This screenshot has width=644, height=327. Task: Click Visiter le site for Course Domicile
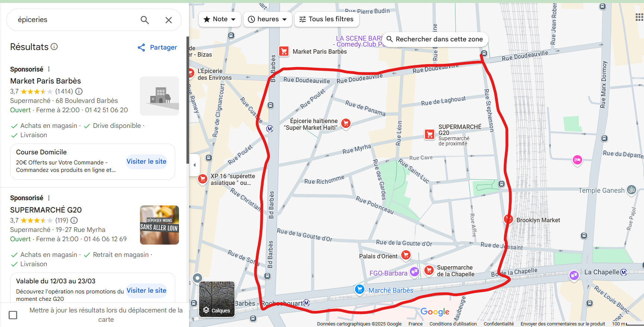[x=147, y=161]
